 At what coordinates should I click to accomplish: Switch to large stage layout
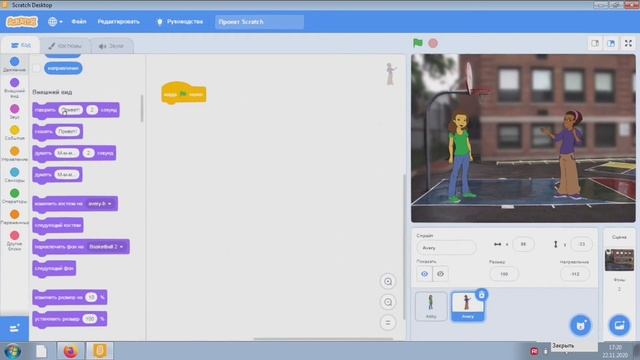(611, 43)
